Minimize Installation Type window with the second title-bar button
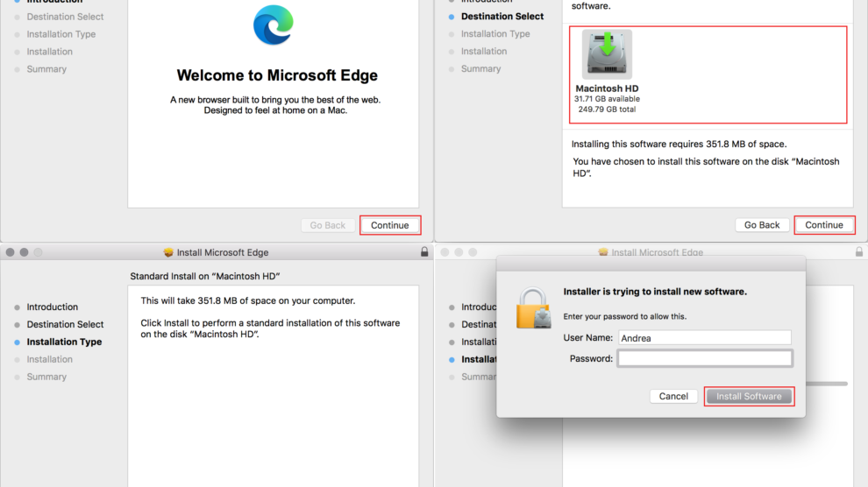The width and height of the screenshot is (868, 487). pos(24,252)
